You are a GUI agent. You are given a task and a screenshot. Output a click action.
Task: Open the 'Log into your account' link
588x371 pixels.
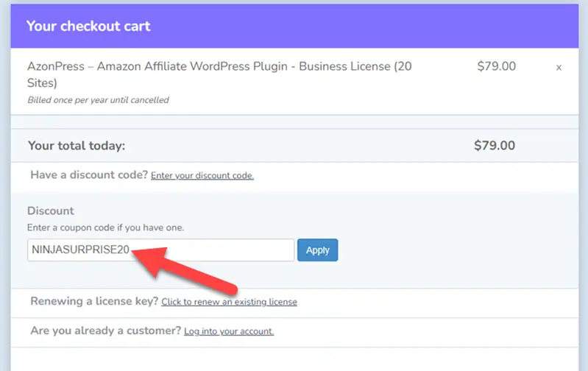[229, 331]
